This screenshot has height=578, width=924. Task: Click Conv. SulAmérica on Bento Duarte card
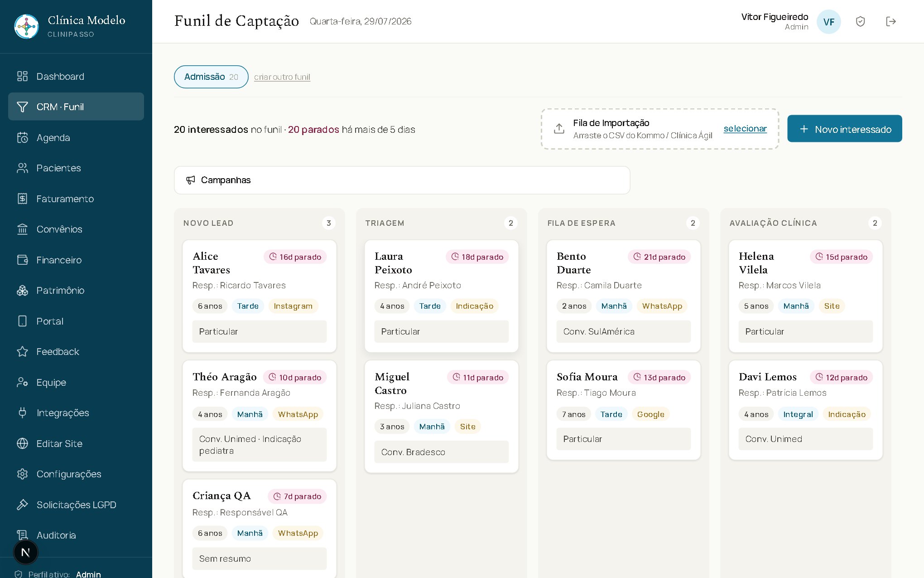[623, 331]
